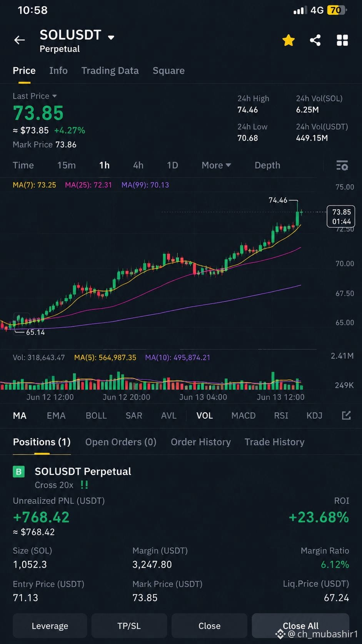
Task: Expand the More timeframe dropdown
Action: click(216, 165)
